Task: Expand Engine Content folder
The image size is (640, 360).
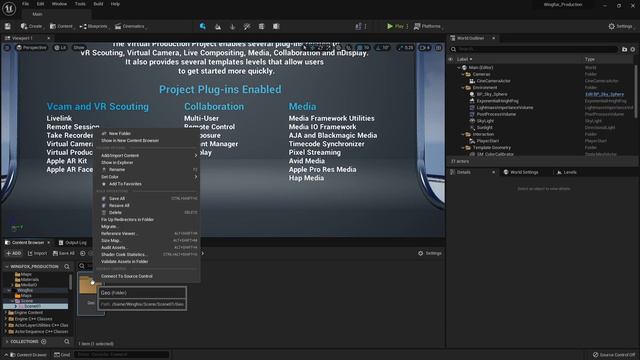Action: (x=6, y=313)
